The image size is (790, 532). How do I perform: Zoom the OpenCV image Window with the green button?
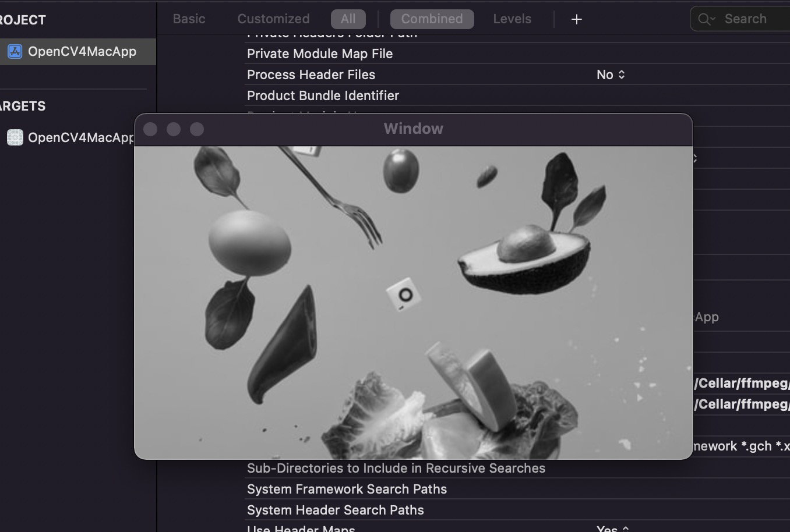pyautogui.click(x=197, y=129)
